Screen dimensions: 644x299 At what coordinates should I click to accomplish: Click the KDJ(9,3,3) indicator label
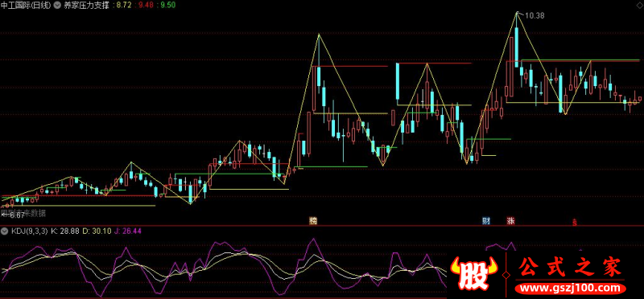click(x=29, y=231)
